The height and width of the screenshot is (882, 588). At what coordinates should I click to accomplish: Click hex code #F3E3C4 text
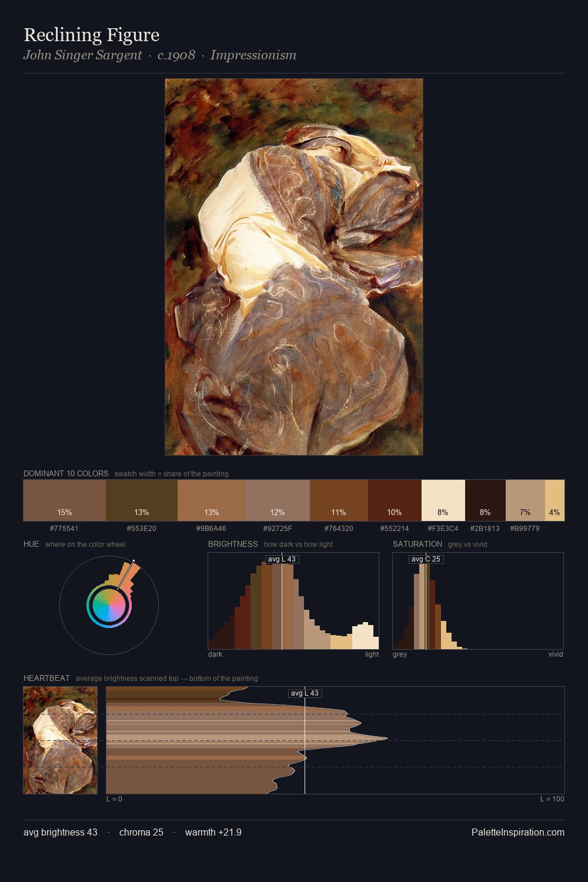[x=443, y=528]
